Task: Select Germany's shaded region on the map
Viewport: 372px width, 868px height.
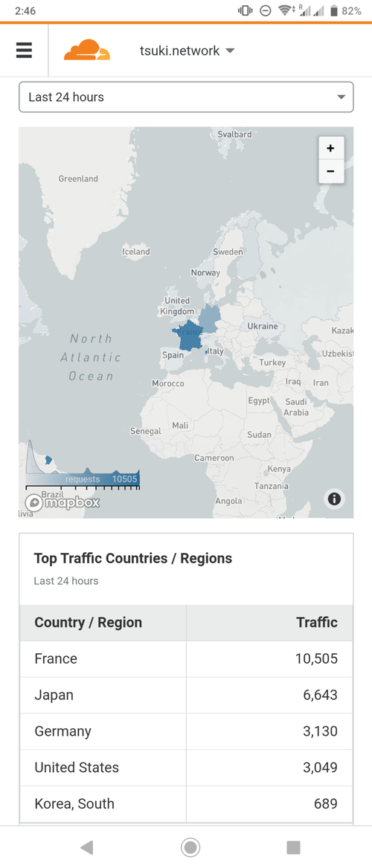Action: [x=210, y=319]
